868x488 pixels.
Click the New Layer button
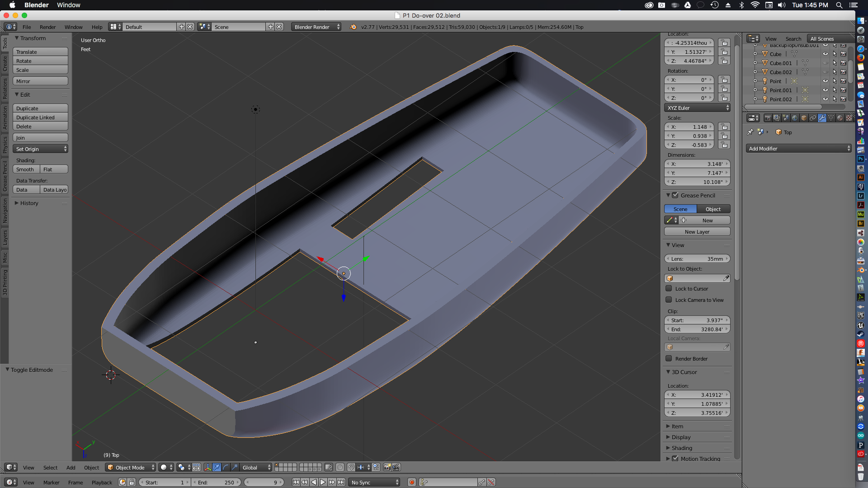[x=697, y=231]
